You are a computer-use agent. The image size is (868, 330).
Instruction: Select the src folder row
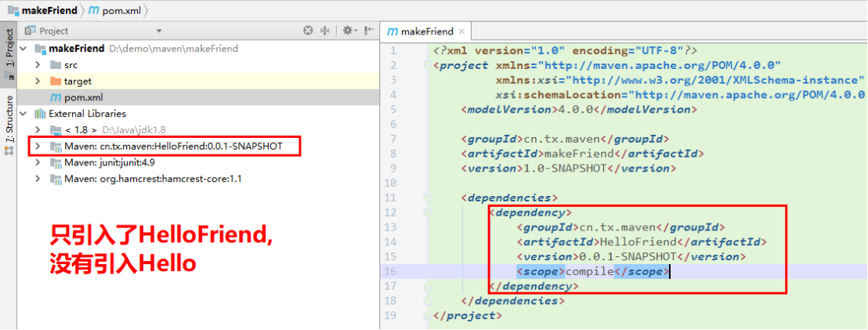198,65
